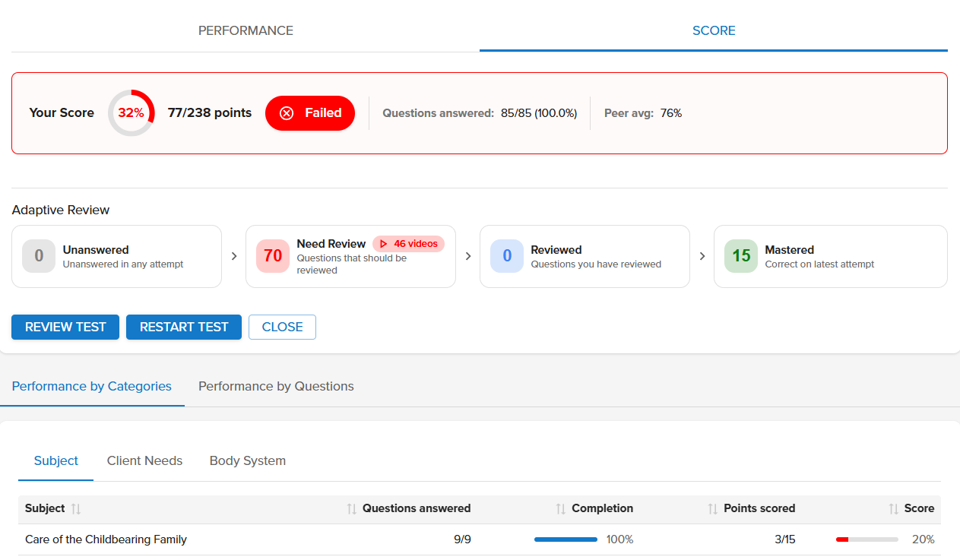Screen dimensions: 960x560
Task: Click the RESTART TEST button
Action: [x=183, y=327]
